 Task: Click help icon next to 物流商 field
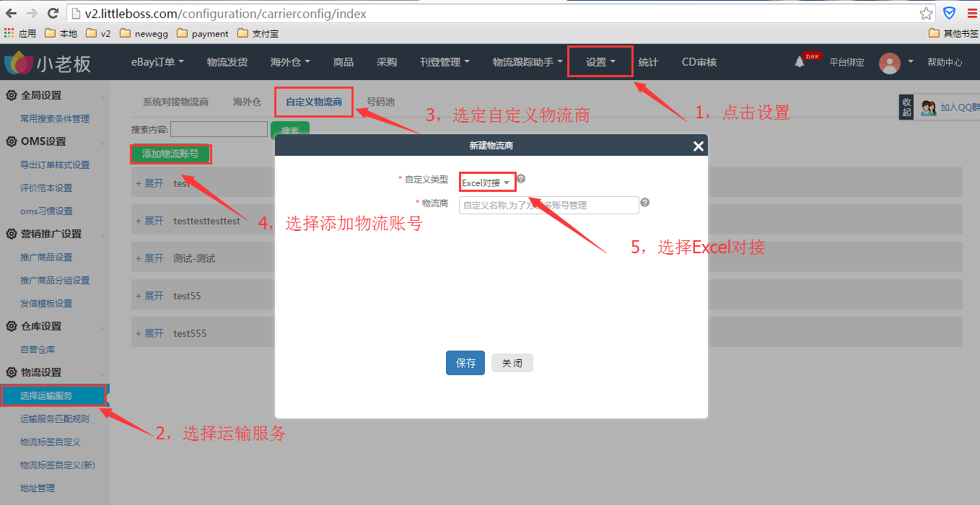coord(645,203)
